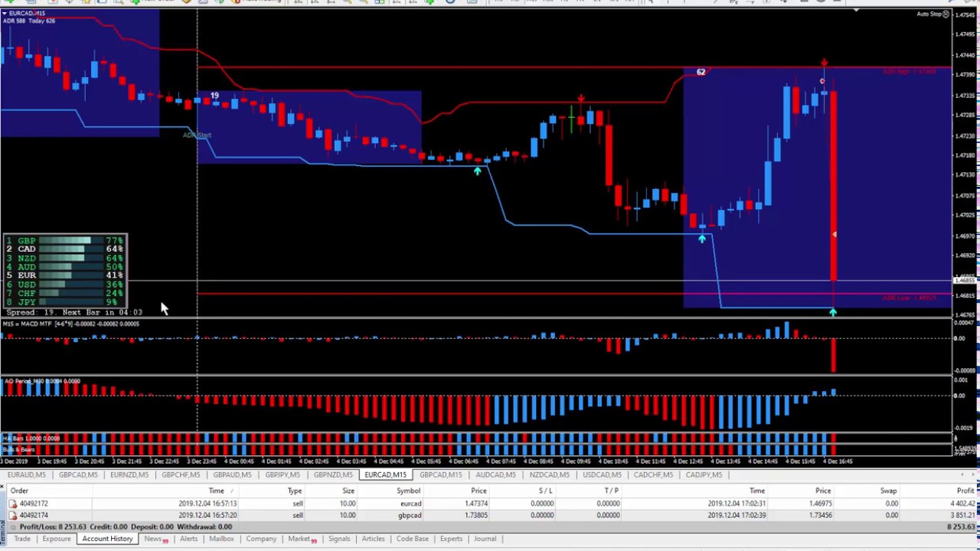Select the EURNZD,M5 chart tab
This screenshot has width=980, height=551.
(x=129, y=474)
